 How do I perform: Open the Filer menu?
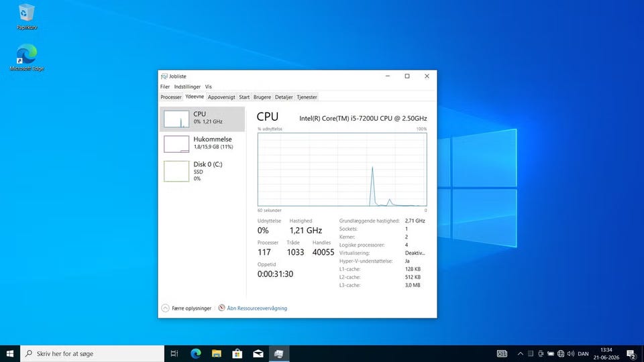click(x=165, y=86)
